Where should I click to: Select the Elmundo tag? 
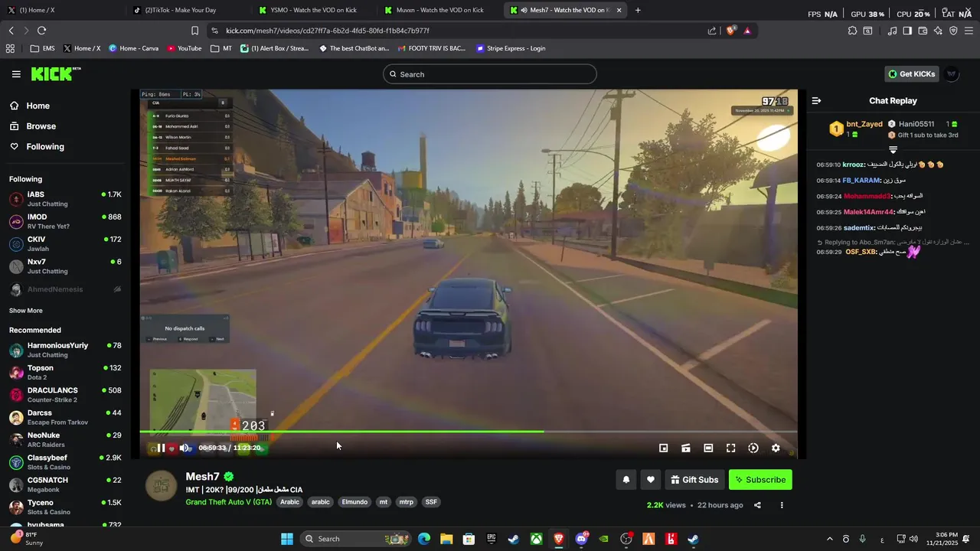[354, 502]
